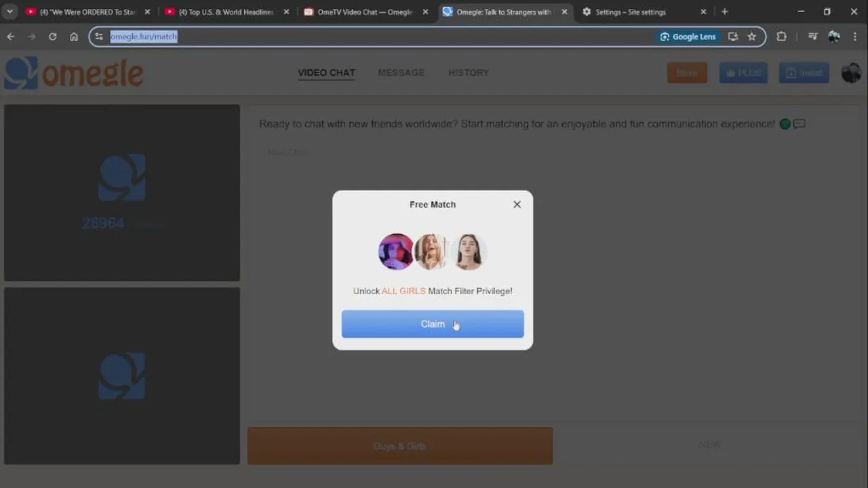
Task: Claim the free match privilege
Action: (x=433, y=324)
